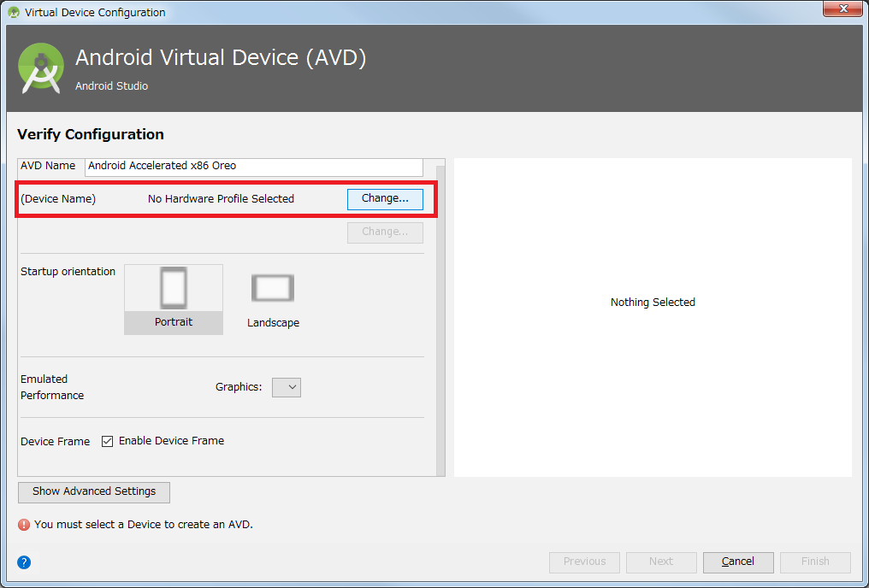Screen dimensions: 869x588
Task: Click the 'Android Studio' subtitle text
Action: pos(111,85)
